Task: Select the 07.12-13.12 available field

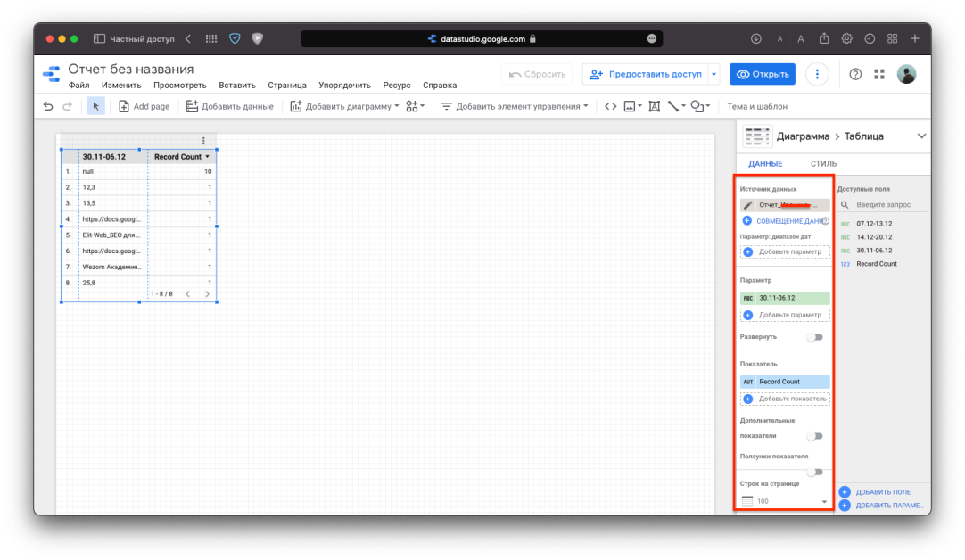Action: pos(874,224)
